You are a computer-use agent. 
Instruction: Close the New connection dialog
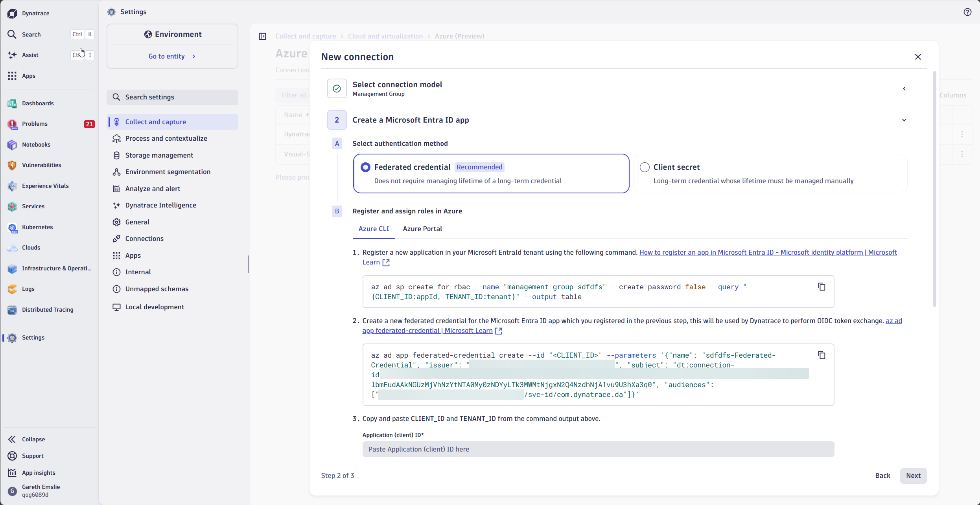point(918,57)
